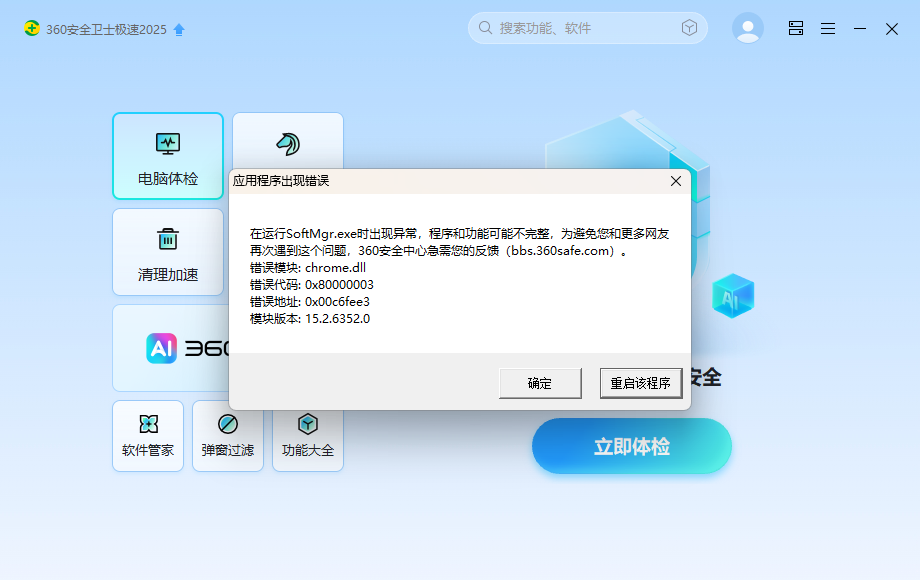Screen dimensions: 920x580
Task: Click the trash bin icon above 清理加速
Action: point(168,239)
